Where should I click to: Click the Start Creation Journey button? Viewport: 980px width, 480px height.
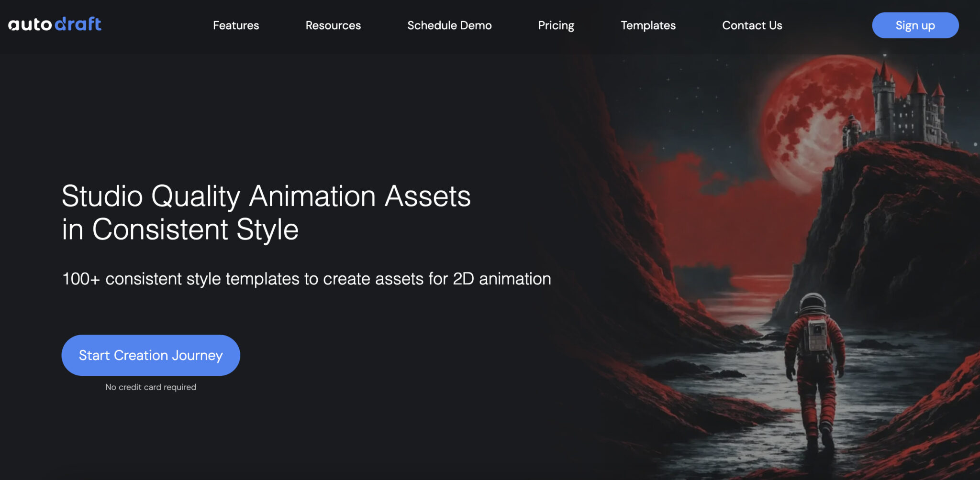point(151,355)
